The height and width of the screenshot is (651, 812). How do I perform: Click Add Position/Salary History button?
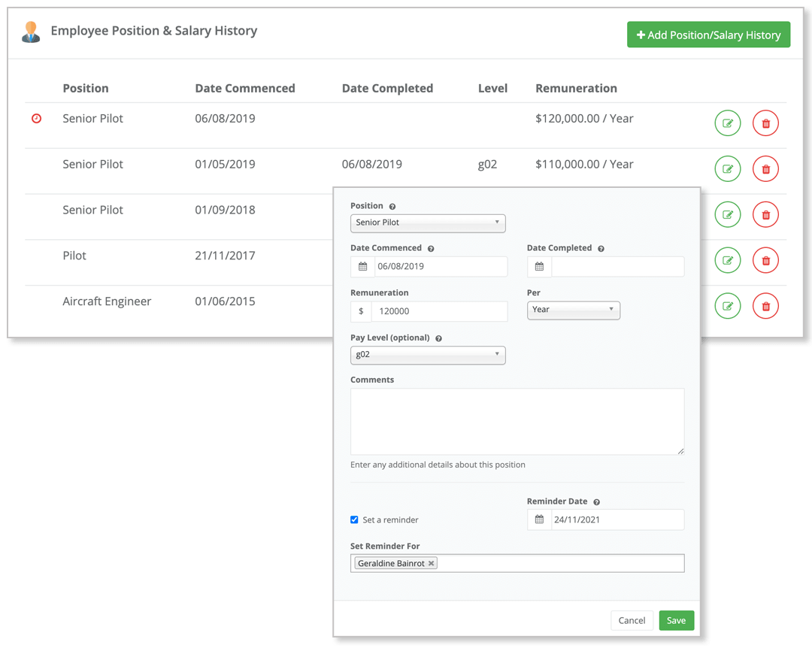(708, 35)
